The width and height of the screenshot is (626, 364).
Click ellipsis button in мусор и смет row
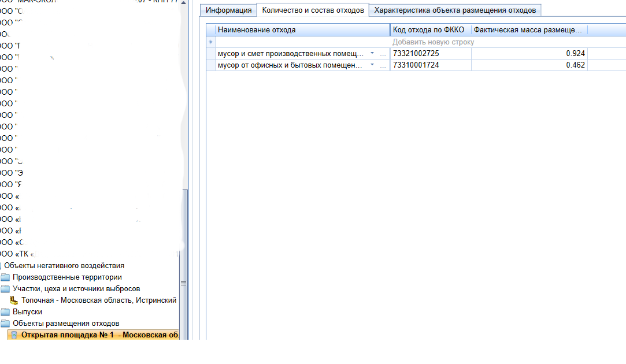pyautogui.click(x=383, y=54)
